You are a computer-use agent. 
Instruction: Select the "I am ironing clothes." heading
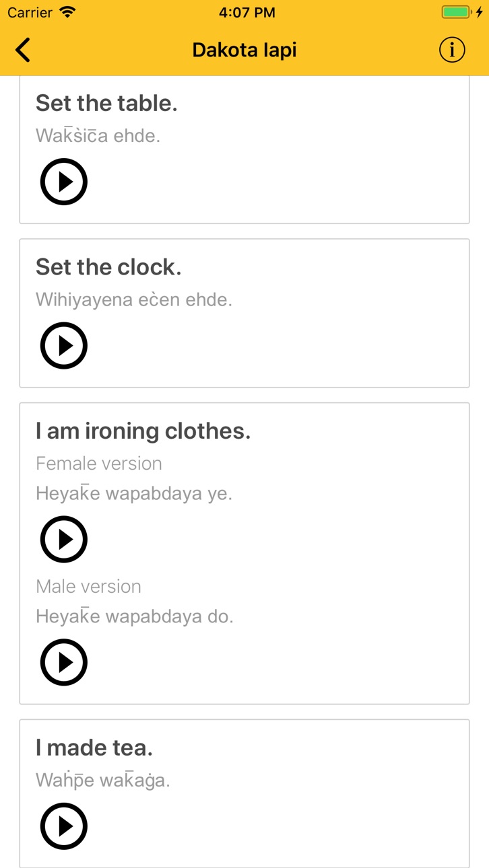click(143, 431)
